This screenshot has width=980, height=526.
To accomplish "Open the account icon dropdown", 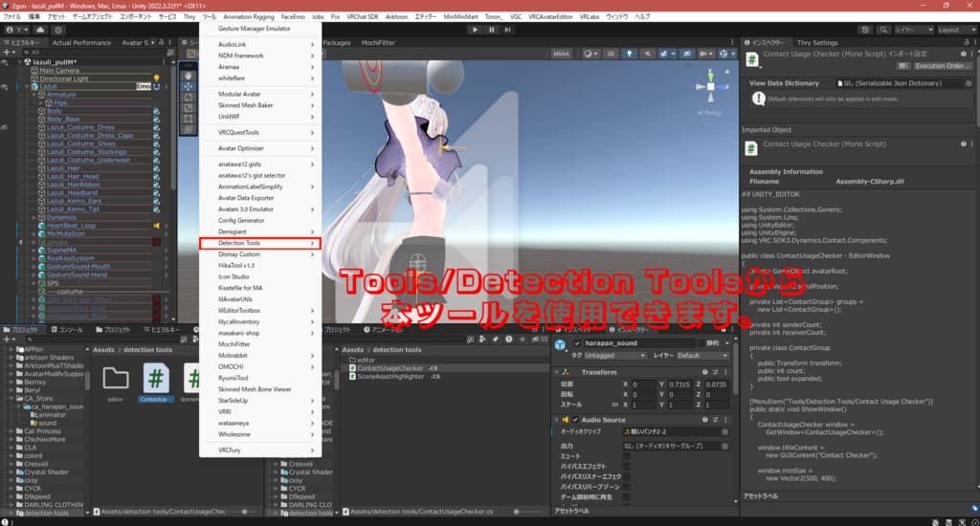I will [x=17, y=30].
